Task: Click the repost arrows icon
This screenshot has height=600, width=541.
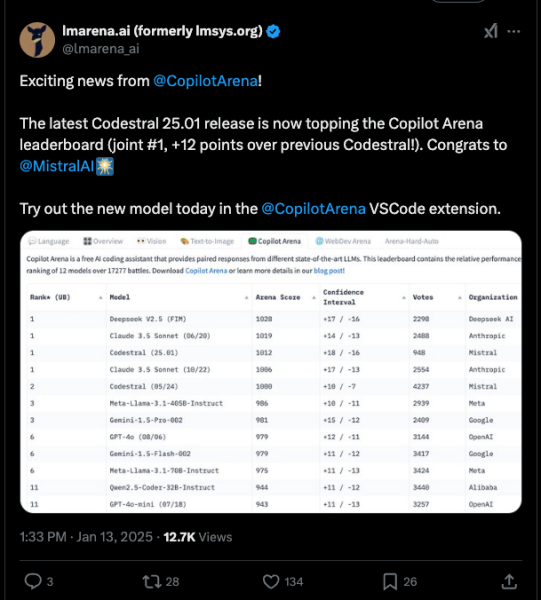Action: pos(152,582)
